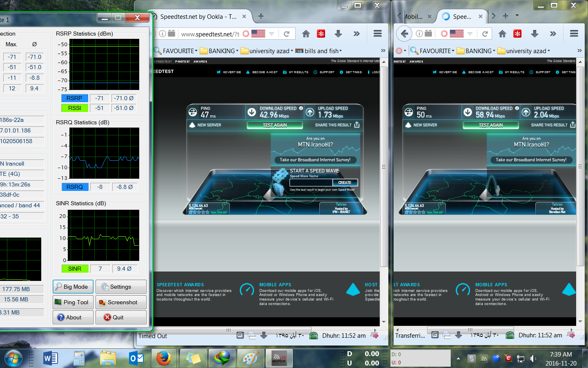Viewport: 588px width, 368px height.
Task: Click the Windows Start button
Action: coord(14,359)
